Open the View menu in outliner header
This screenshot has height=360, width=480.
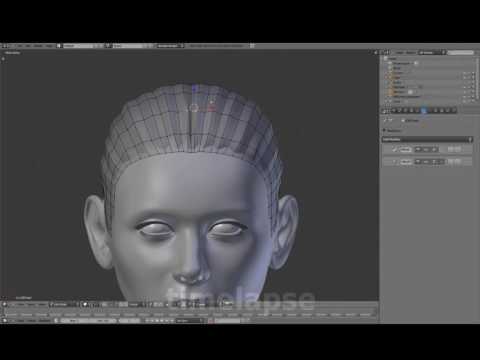(x=399, y=52)
